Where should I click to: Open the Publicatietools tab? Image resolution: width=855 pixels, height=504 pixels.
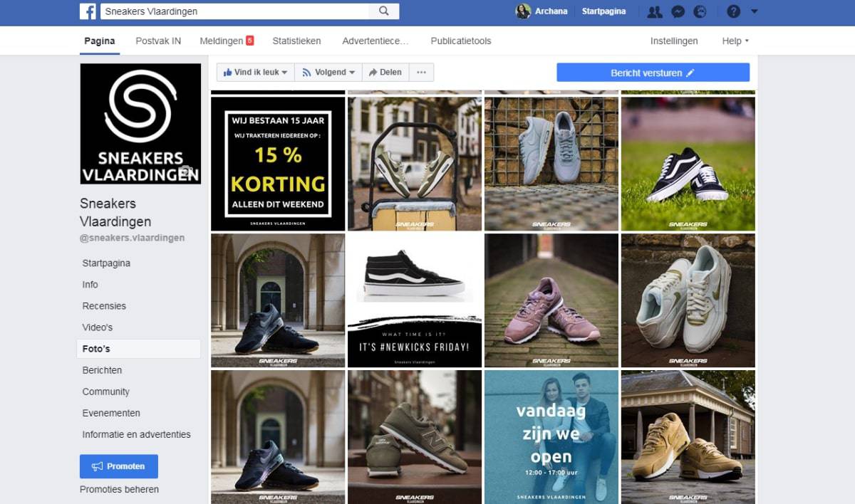[461, 41]
